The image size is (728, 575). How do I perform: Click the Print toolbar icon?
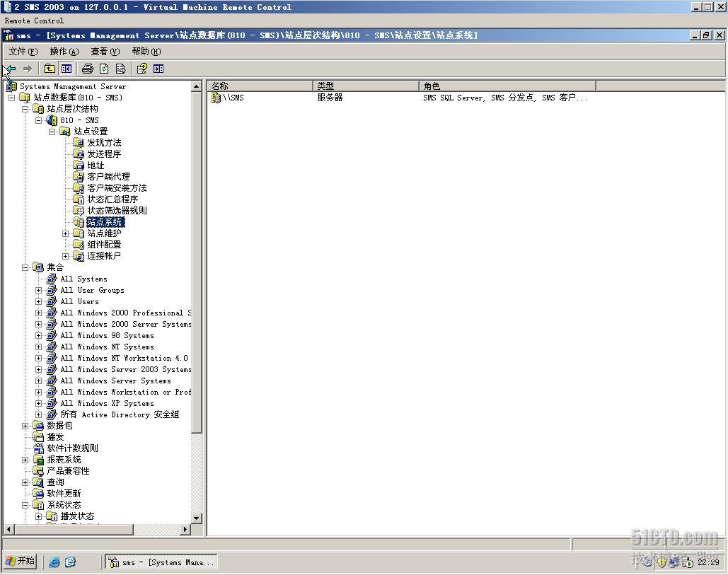click(x=87, y=69)
